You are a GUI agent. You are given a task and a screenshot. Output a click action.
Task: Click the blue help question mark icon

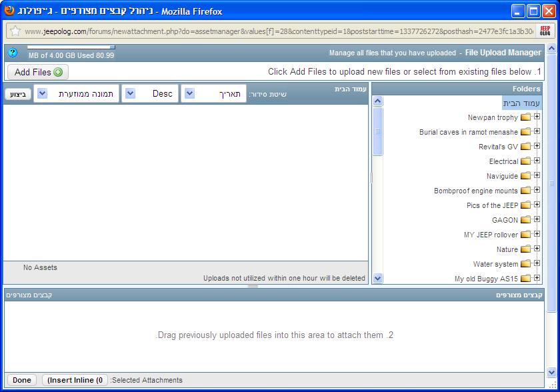[x=13, y=53]
